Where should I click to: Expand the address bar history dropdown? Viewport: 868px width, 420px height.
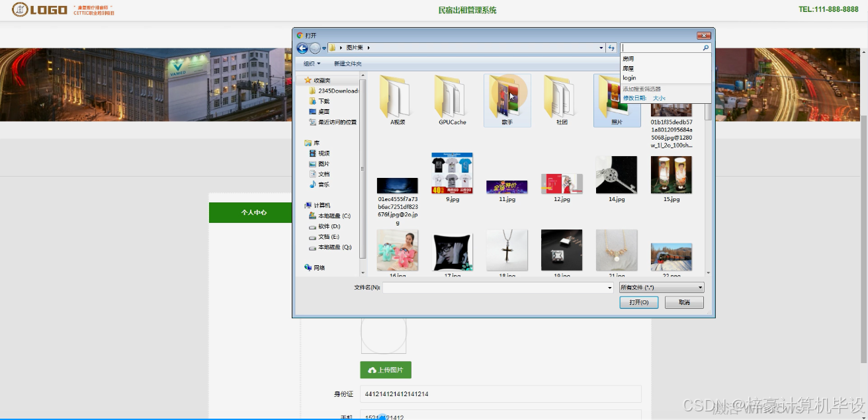pyautogui.click(x=601, y=48)
